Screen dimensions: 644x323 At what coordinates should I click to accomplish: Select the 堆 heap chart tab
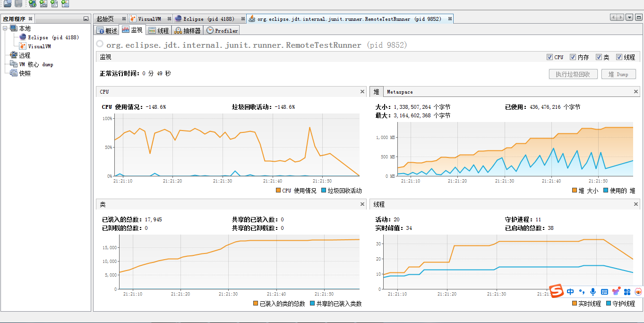376,92
